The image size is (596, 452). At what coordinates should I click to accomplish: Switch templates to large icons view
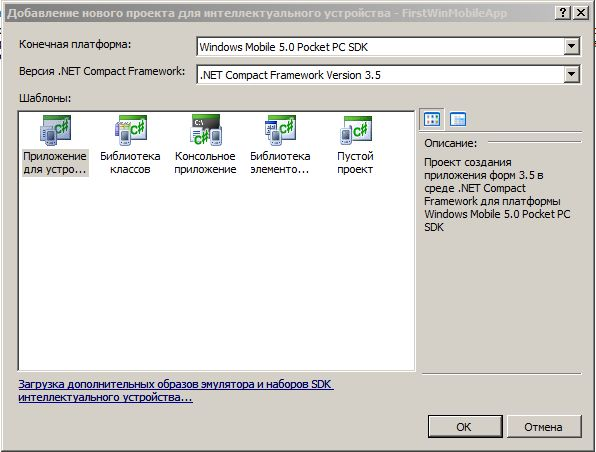[x=432, y=119]
